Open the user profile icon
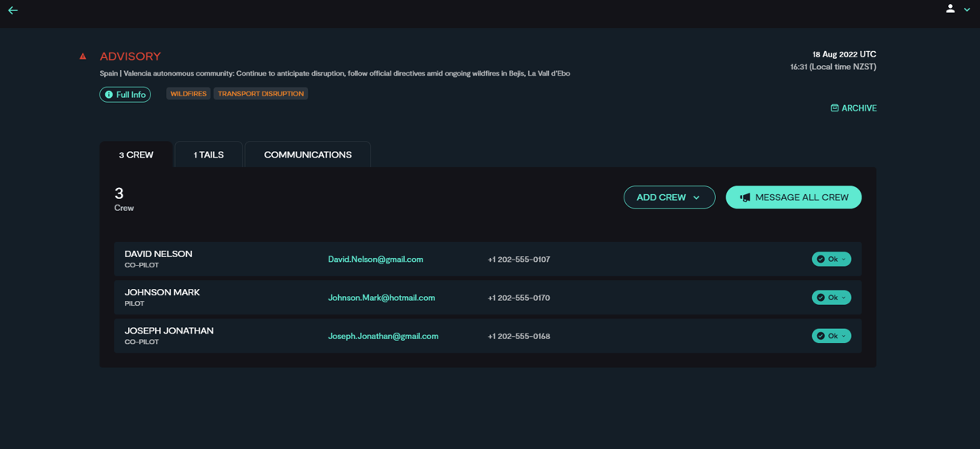This screenshot has height=449, width=980. (950, 9)
